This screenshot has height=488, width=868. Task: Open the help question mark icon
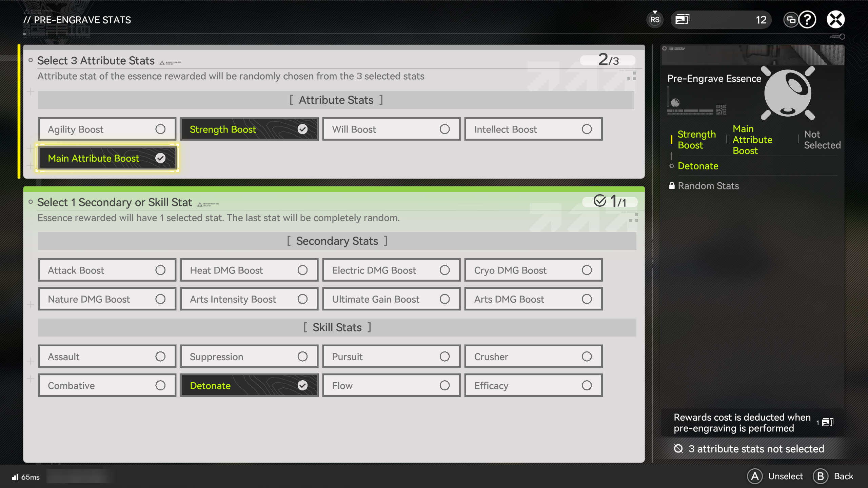pyautogui.click(x=807, y=20)
